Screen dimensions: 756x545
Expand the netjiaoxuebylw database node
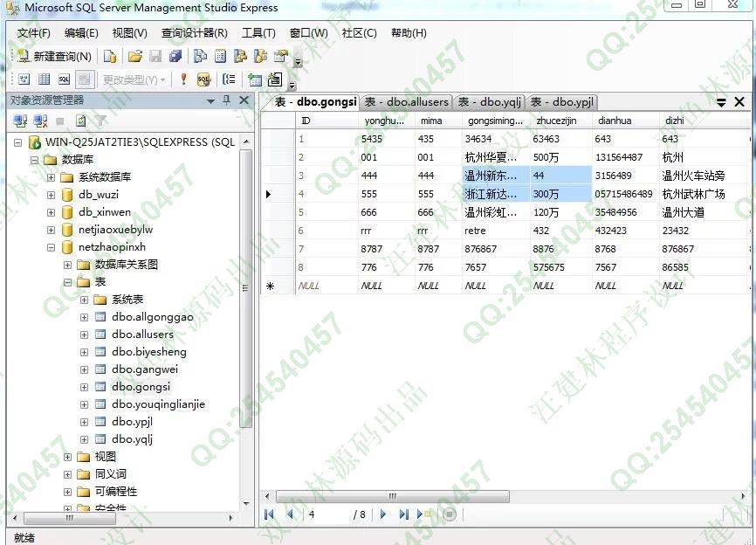point(52,230)
